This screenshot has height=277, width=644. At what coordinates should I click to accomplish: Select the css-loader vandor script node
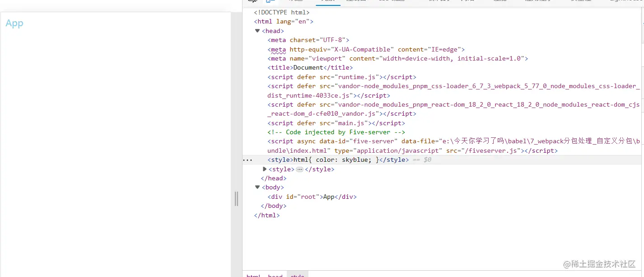click(x=454, y=91)
